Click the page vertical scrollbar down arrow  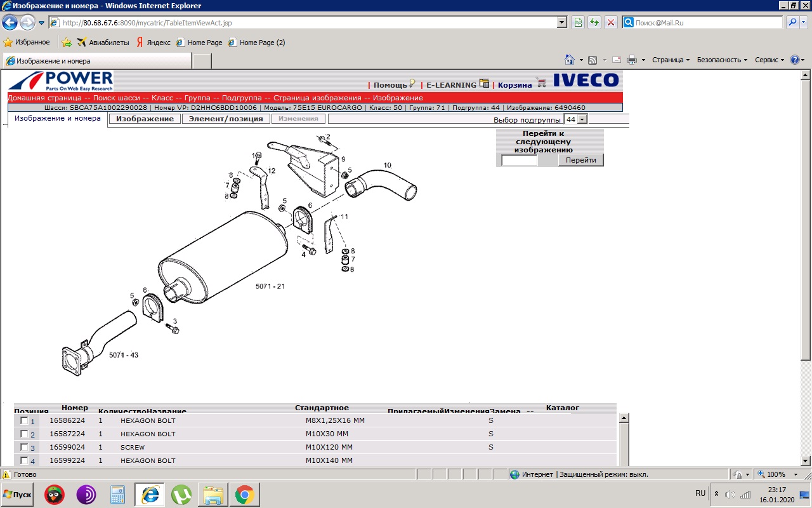point(806,461)
